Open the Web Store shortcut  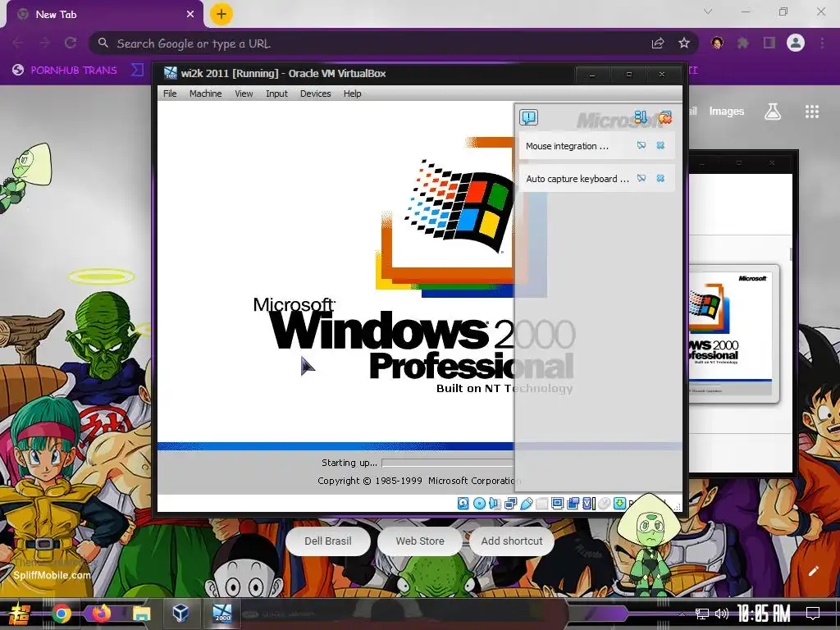pos(420,541)
